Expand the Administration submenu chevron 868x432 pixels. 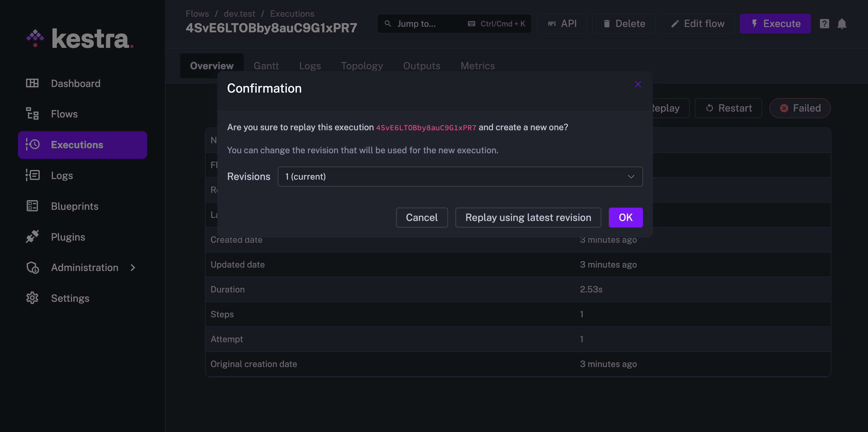(x=133, y=267)
